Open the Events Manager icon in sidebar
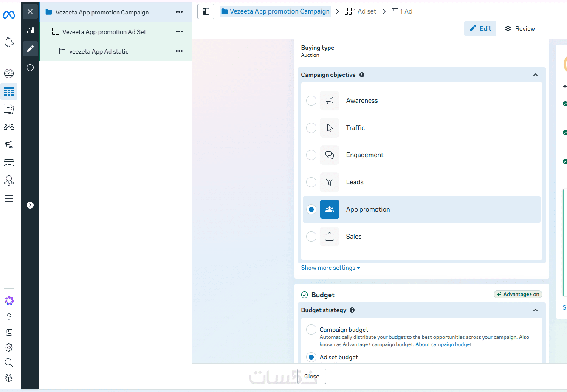This screenshot has height=392, width=567. [9, 180]
